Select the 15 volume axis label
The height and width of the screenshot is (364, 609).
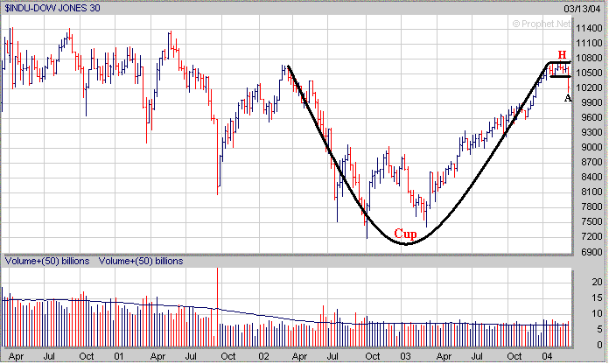point(597,298)
